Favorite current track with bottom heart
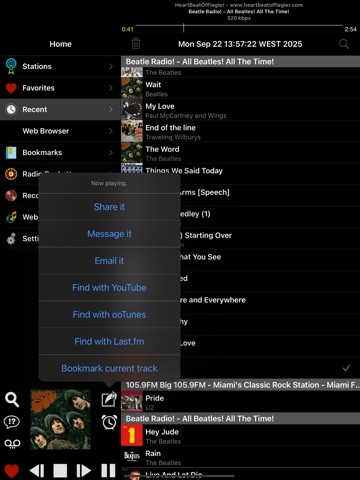The height and width of the screenshot is (480, 360). click(x=11, y=471)
